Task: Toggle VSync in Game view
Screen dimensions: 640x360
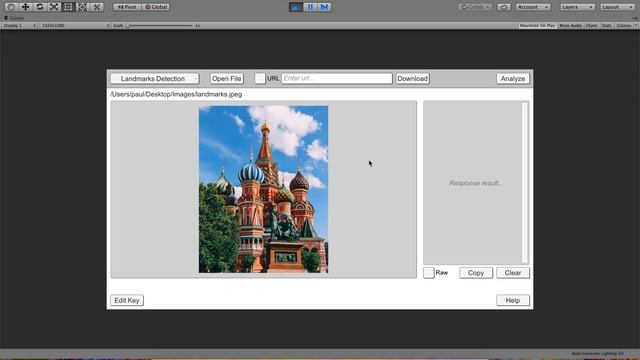Action: click(591, 25)
